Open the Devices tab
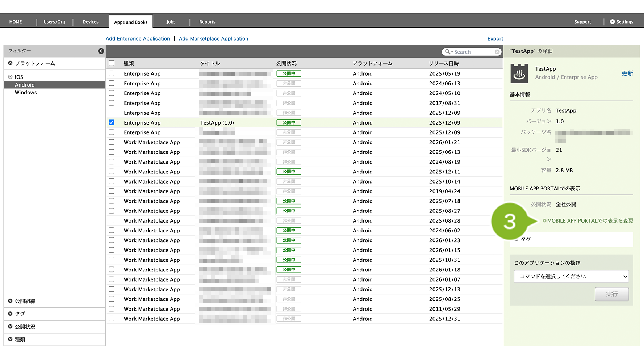The image size is (644, 362). [x=90, y=22]
